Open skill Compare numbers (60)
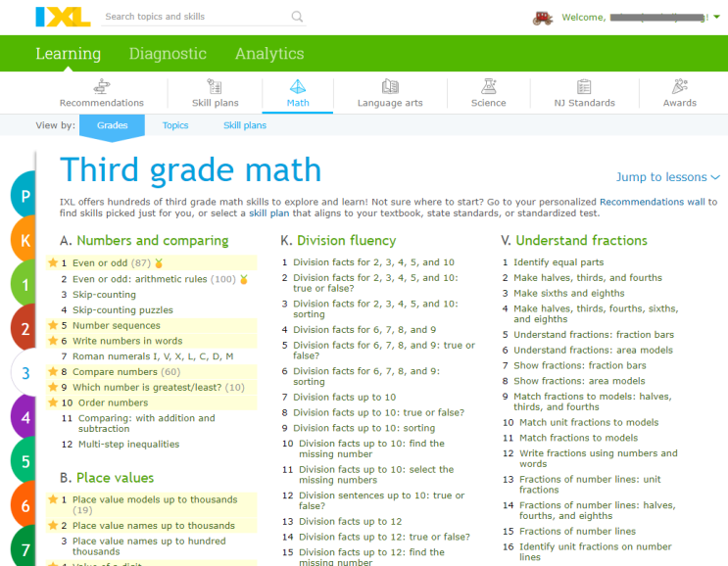The height and width of the screenshot is (566, 728). 126,371
